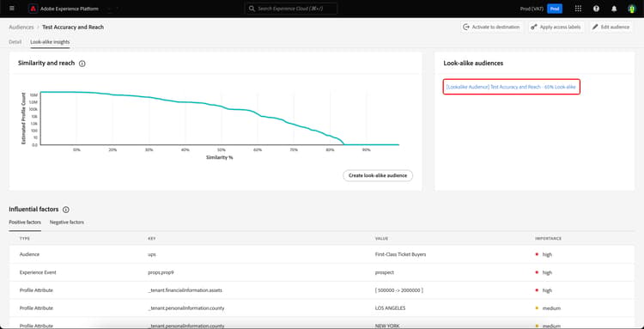The height and width of the screenshot is (329, 644).
Task: Click the Prod sandbox badge
Action: click(555, 9)
